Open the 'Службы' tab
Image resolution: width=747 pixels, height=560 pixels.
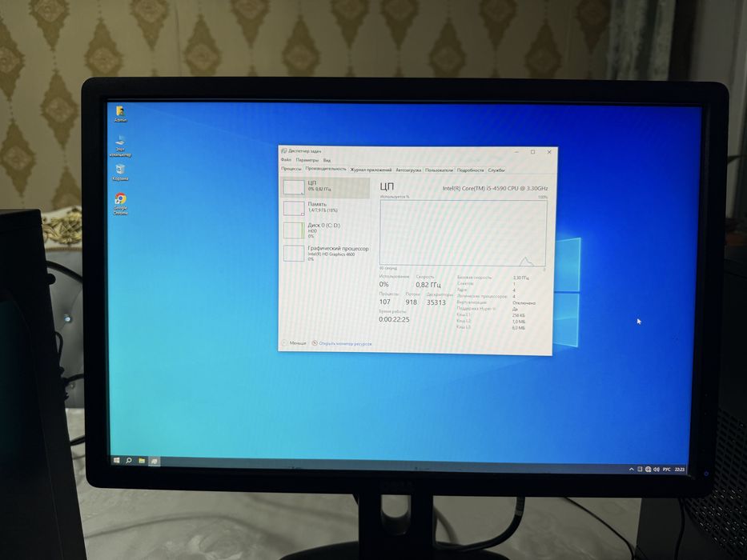496,170
